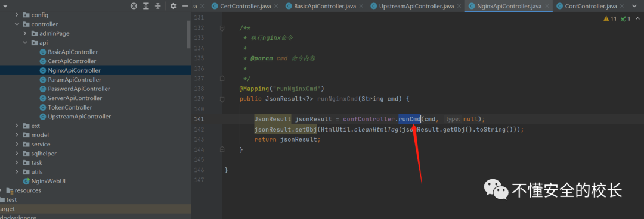Image resolution: width=644 pixels, height=219 pixels.
Task: Switch to UpstreamApiController.java tab
Action: pyautogui.click(x=416, y=6)
